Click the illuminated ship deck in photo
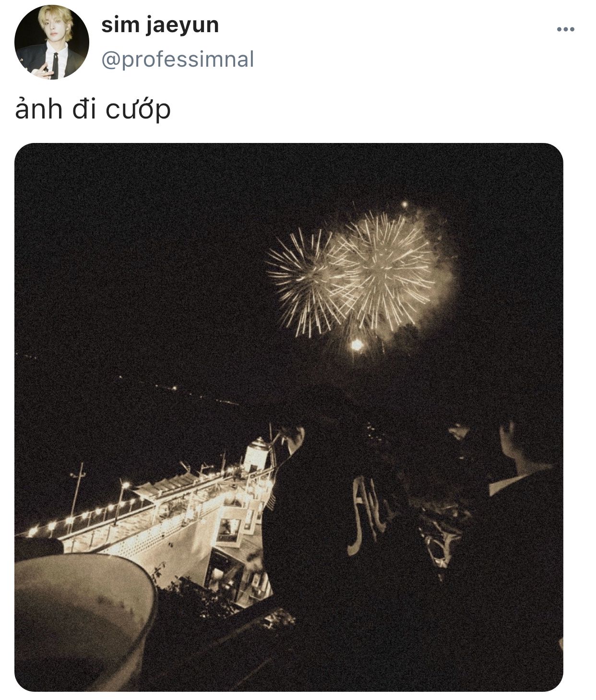Screen dimensions: 596x700 pos(144,509)
